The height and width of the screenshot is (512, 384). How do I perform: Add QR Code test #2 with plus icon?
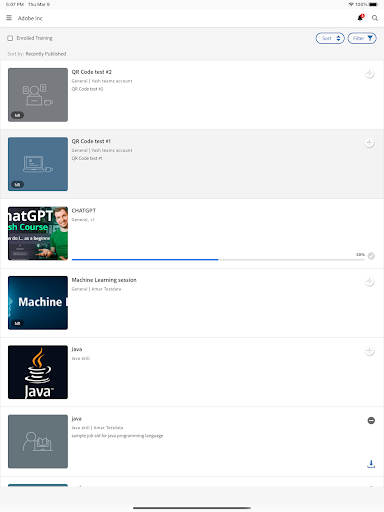369,74
